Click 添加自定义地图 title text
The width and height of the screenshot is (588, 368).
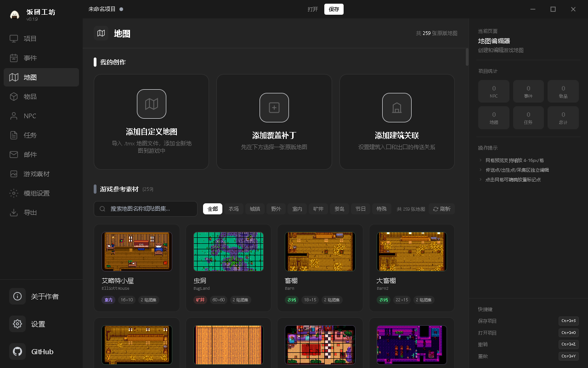coord(152,132)
